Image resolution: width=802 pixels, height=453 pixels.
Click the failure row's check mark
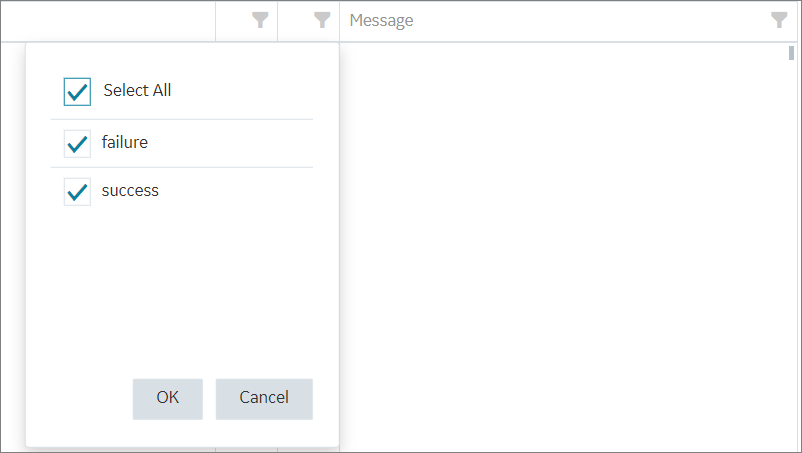tap(77, 145)
